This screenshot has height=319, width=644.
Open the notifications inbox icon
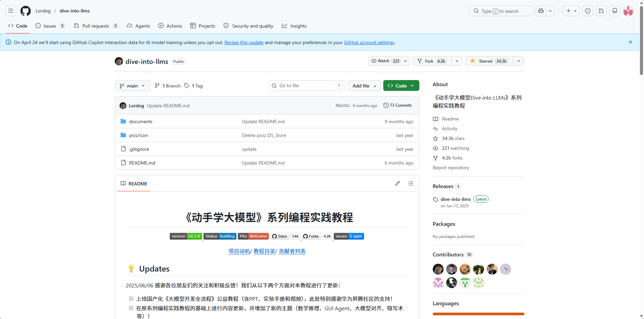click(615, 11)
